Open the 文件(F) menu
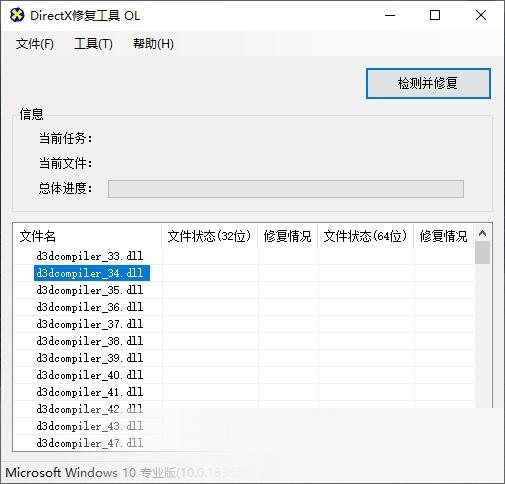Screen dimensions: 505x484 pos(35,44)
